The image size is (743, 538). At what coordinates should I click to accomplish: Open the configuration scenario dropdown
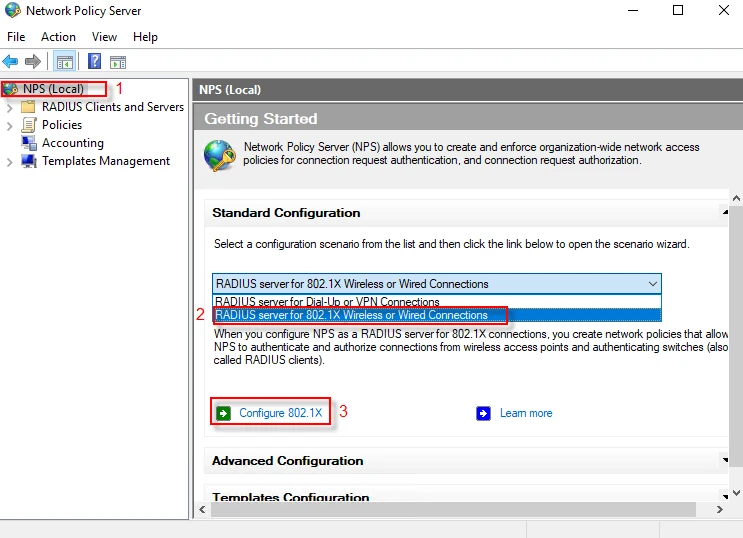coord(653,284)
